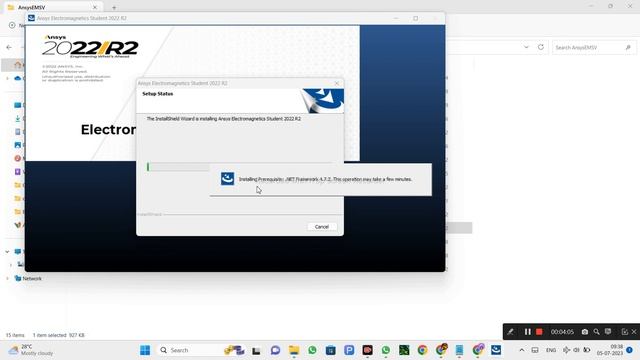The image size is (640, 360).
Task: Go back in File Explorer
Action: (9, 47)
